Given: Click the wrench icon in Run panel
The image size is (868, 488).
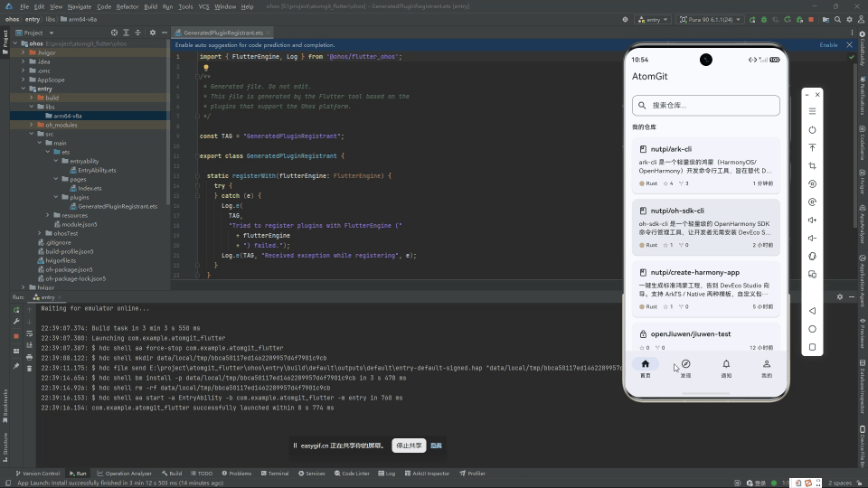Looking at the screenshot, I should pyautogui.click(x=16, y=322).
